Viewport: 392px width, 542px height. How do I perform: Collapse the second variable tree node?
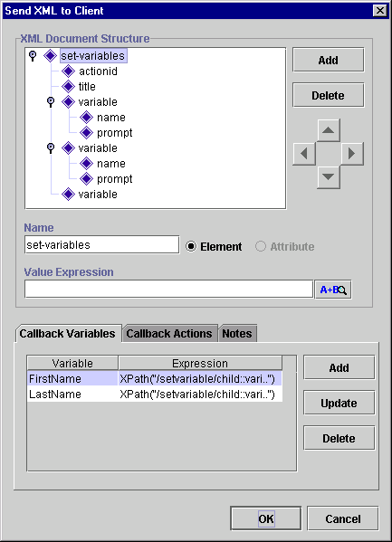(51, 148)
